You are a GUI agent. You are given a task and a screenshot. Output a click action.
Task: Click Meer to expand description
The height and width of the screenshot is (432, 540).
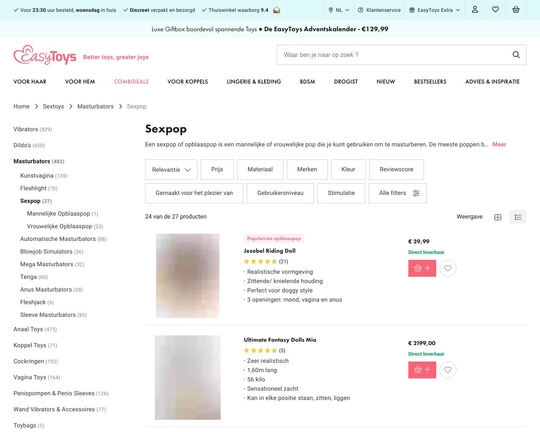pyautogui.click(x=499, y=144)
